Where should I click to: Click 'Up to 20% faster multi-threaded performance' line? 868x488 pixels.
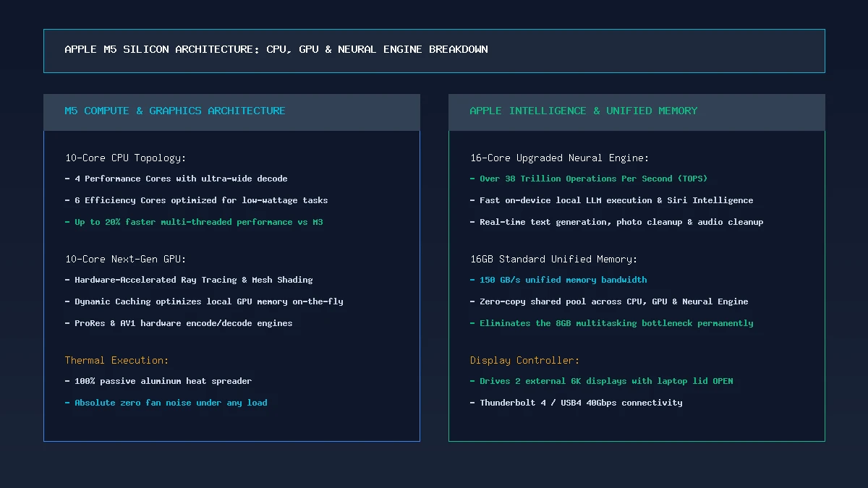tap(194, 222)
